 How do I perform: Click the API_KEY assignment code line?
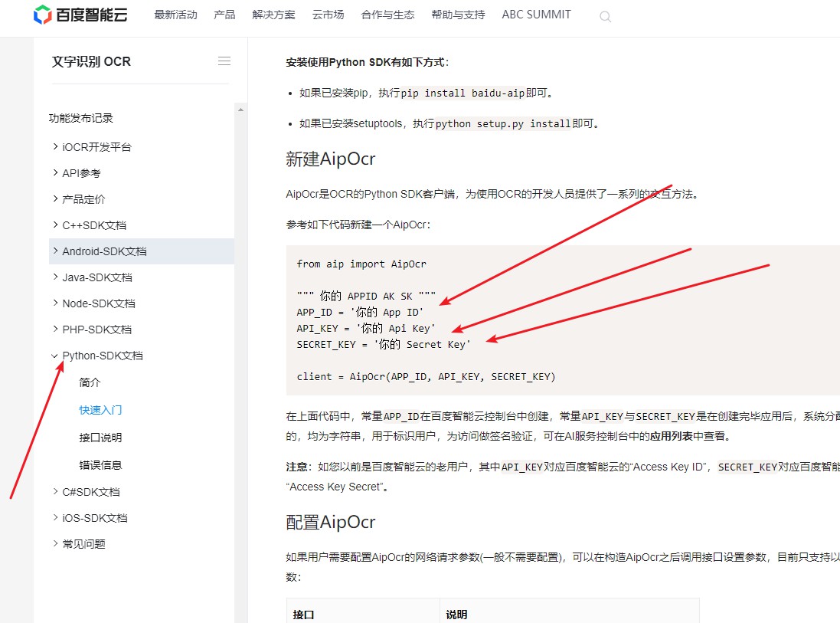pos(366,328)
